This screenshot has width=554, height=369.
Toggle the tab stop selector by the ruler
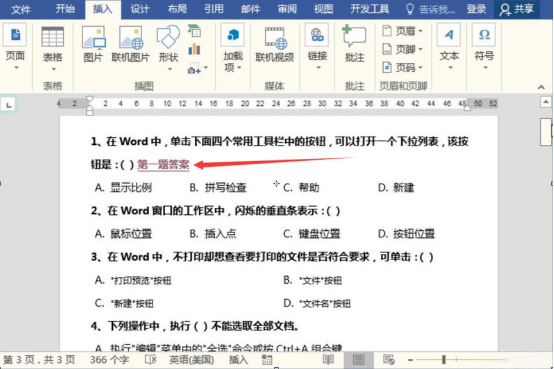pos(9,105)
